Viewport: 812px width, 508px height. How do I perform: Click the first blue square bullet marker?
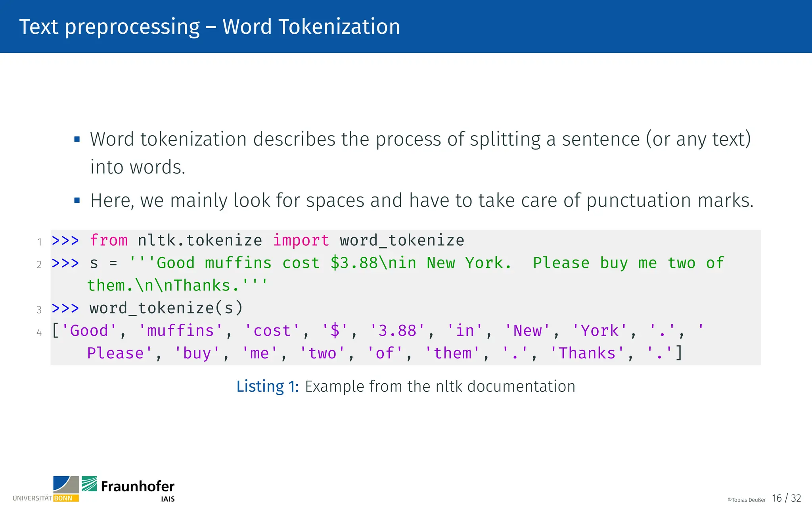click(77, 139)
